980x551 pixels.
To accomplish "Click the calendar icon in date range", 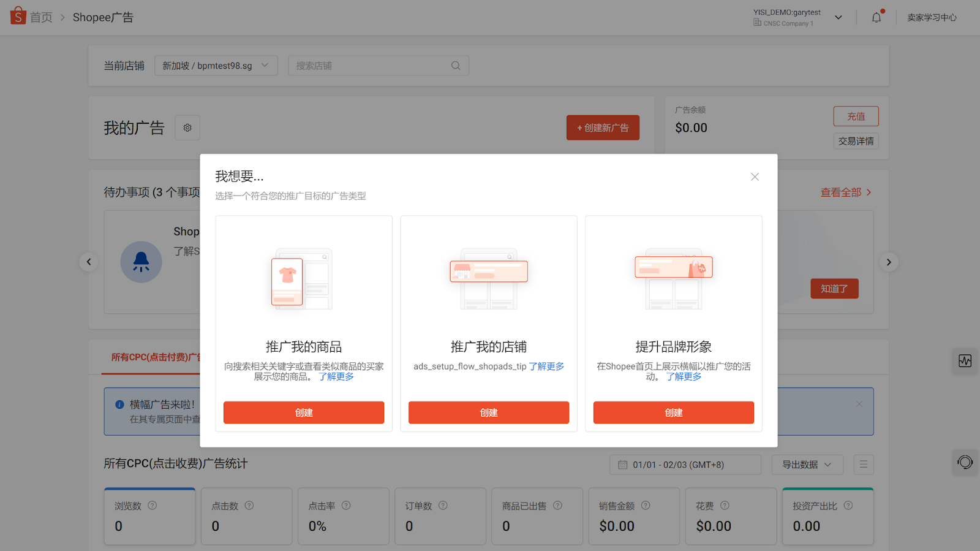I will coord(623,465).
